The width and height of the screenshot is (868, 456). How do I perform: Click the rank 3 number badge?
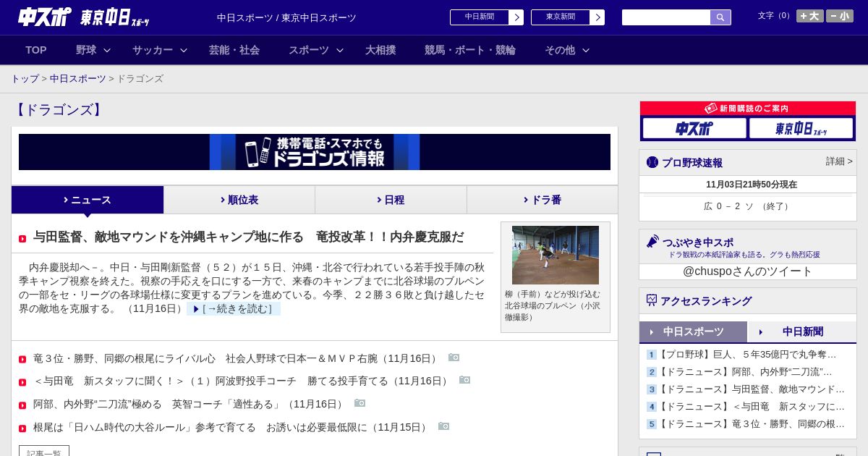tap(651, 389)
